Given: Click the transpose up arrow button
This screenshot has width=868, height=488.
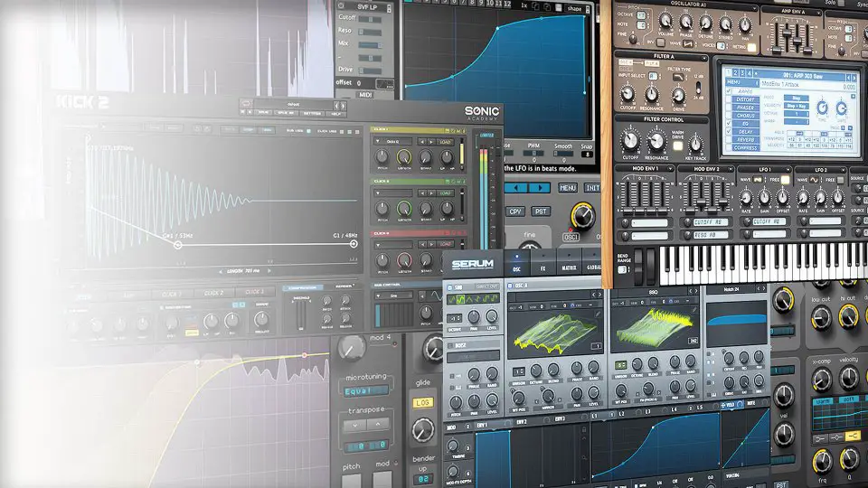Looking at the screenshot, I should [x=378, y=425].
